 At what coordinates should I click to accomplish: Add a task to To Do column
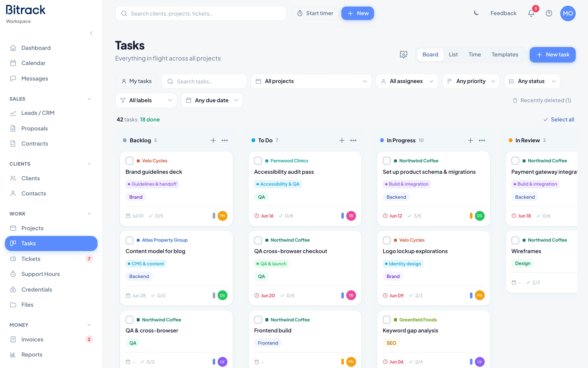pyautogui.click(x=342, y=140)
